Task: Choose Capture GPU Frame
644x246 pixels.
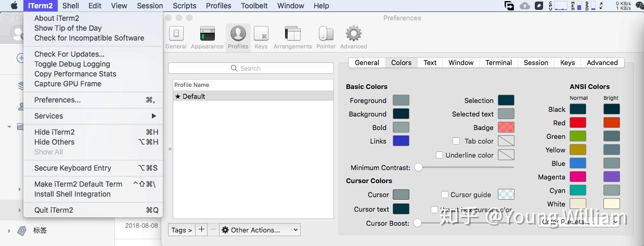Action: pyautogui.click(x=93, y=84)
